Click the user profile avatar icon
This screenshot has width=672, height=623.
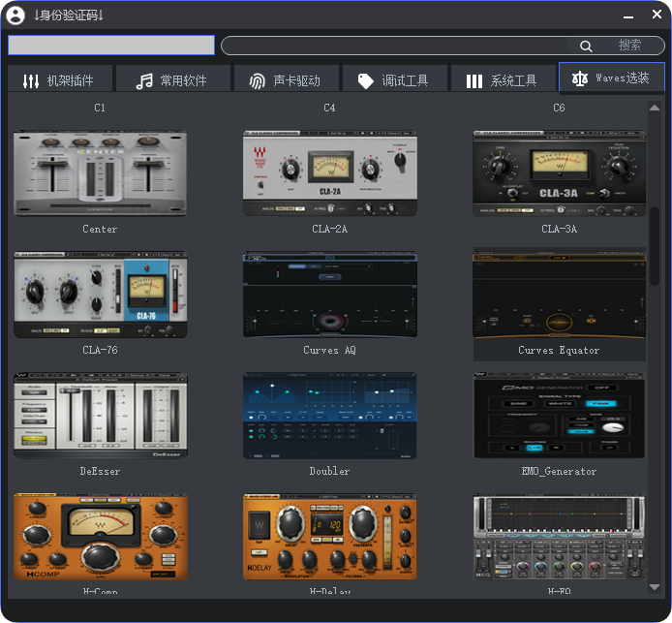(x=15, y=15)
